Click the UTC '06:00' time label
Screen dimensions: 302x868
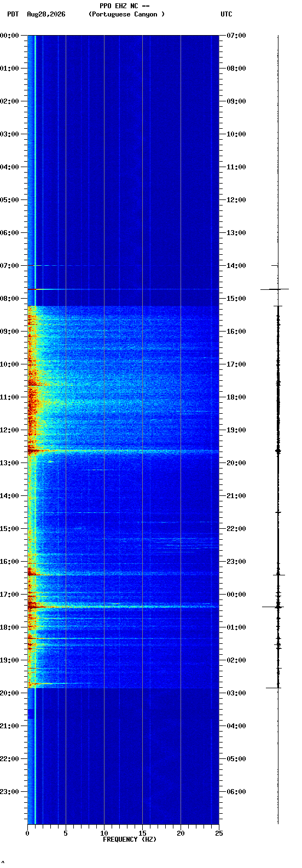click(236, 792)
